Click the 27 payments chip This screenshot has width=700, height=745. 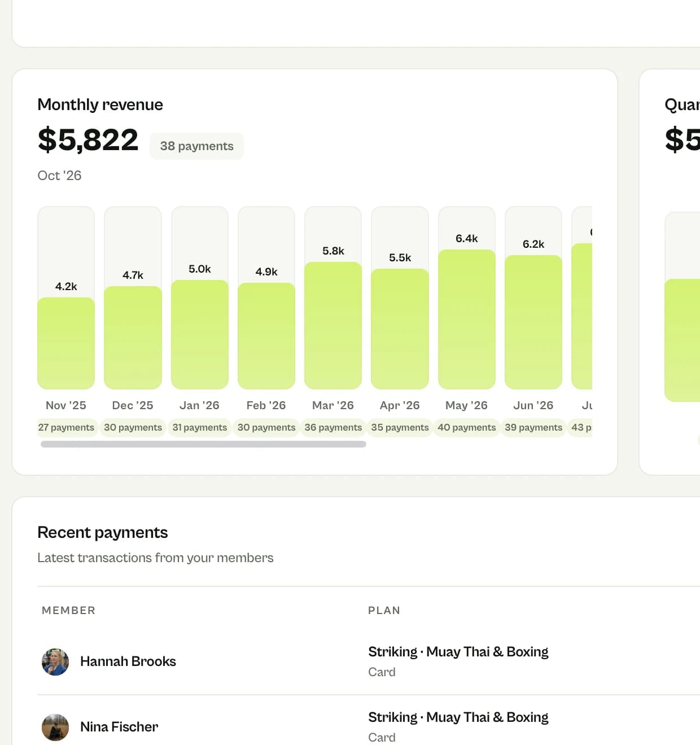(x=66, y=427)
